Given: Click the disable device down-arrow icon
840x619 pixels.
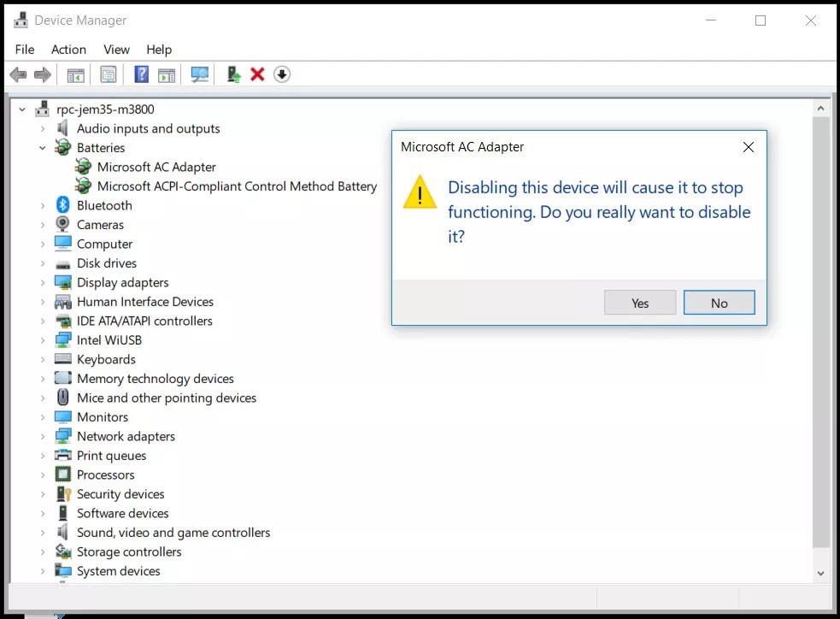Looking at the screenshot, I should click(282, 75).
